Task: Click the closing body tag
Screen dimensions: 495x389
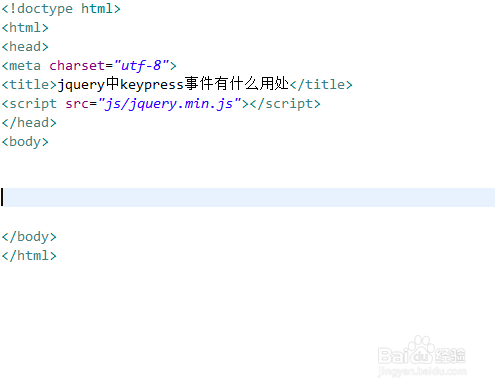Action: tap(29, 237)
